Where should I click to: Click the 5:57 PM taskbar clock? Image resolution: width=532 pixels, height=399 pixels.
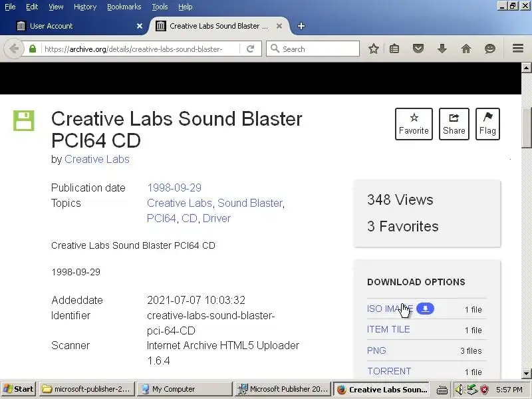click(x=509, y=390)
